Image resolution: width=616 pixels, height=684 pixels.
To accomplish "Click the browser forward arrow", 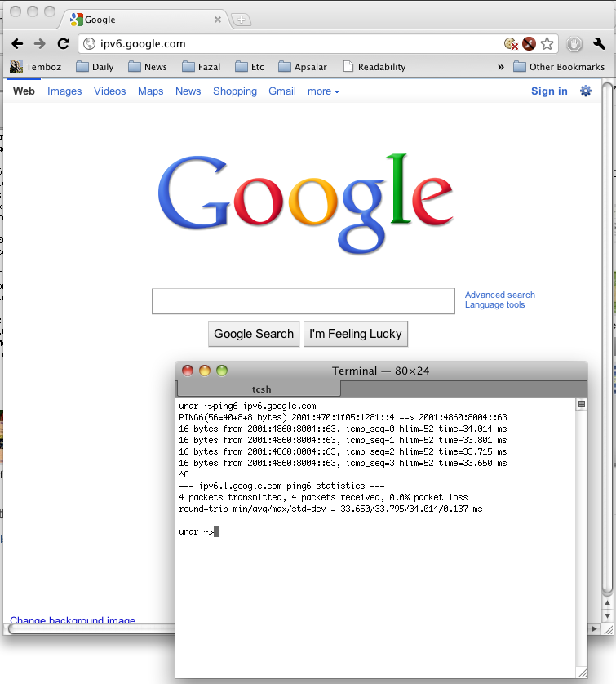I will pyautogui.click(x=40, y=44).
